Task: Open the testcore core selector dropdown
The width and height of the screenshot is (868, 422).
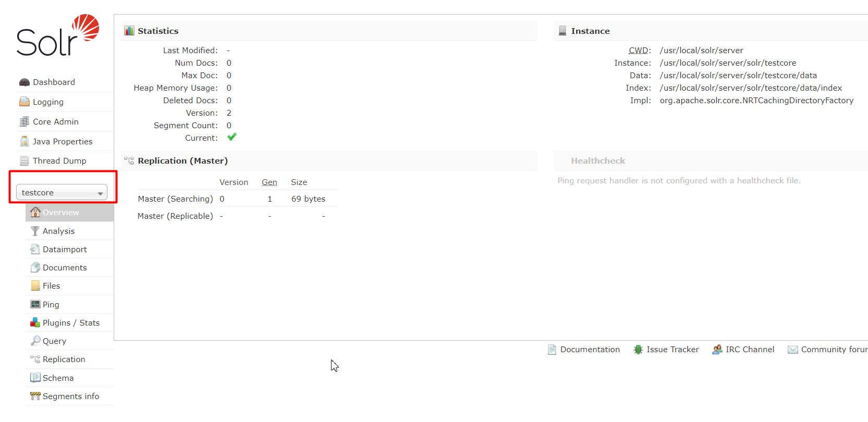Action: click(x=62, y=192)
